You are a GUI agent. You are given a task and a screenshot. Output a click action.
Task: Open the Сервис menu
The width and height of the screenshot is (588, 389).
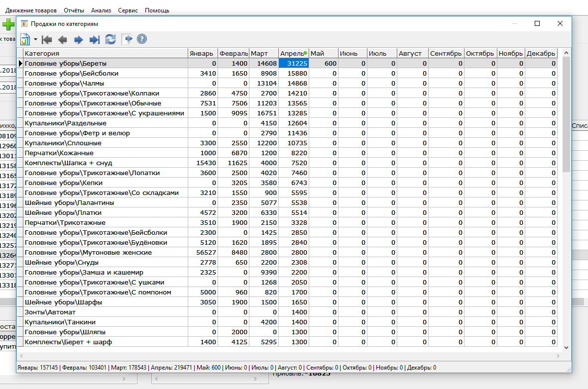pyautogui.click(x=128, y=10)
